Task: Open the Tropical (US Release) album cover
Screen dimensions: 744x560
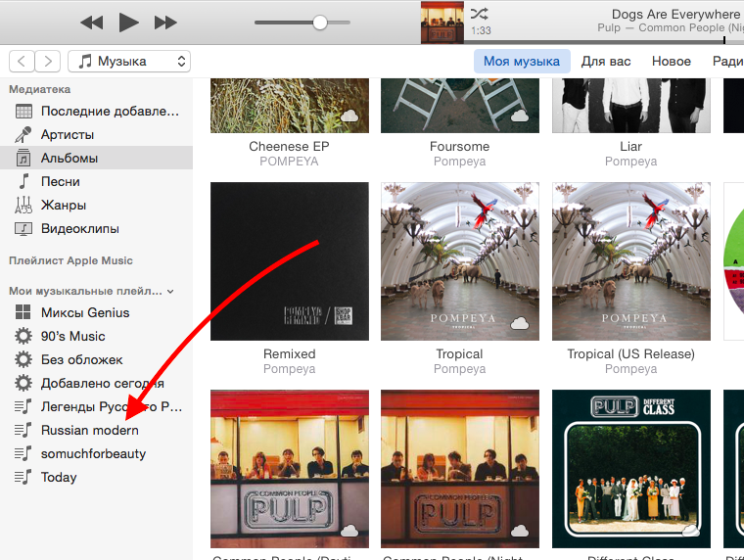Action: click(x=631, y=261)
